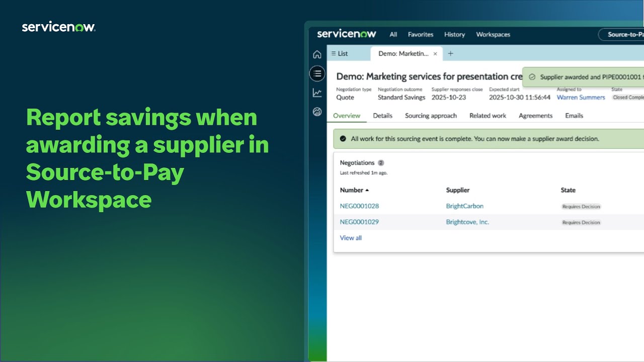The width and height of the screenshot is (644, 362).
Task: Open negotiation NEG0001028
Action: click(x=360, y=206)
